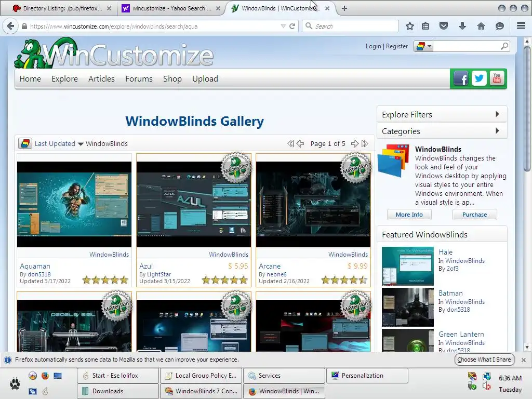This screenshot has height=399, width=532.
Task: Visit WinCustomize YouTube channel icon
Action: tap(497, 78)
